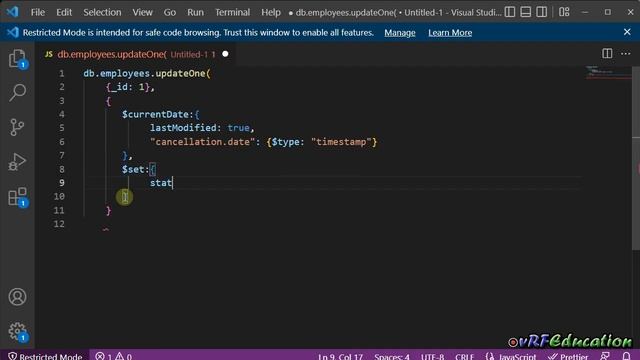Open errors and warnings in status bar
This screenshot has width=640, height=360.
click(x=113, y=356)
